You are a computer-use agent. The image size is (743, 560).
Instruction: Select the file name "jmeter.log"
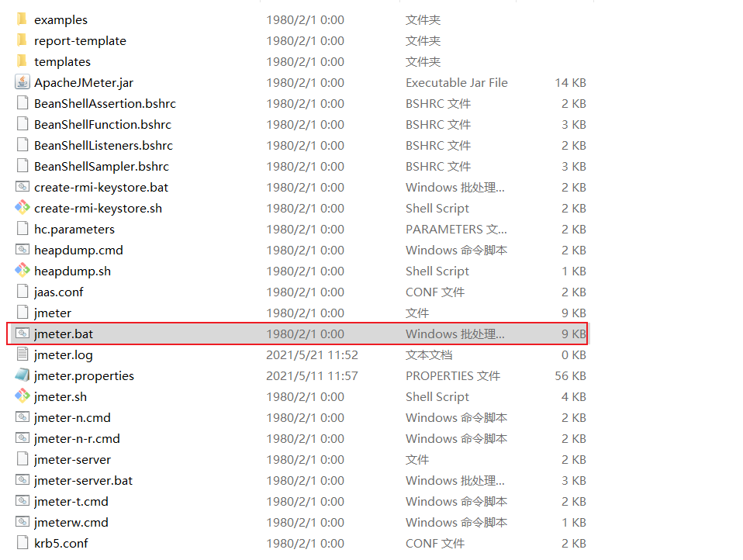(64, 354)
